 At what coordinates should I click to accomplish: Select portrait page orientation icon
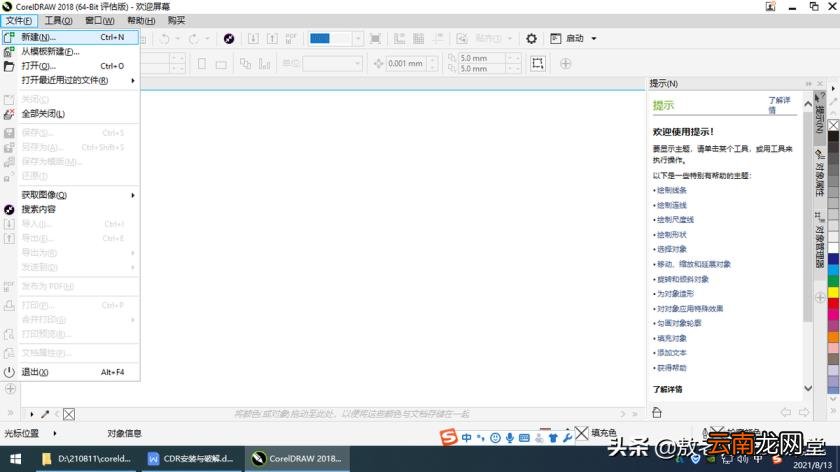(202, 64)
